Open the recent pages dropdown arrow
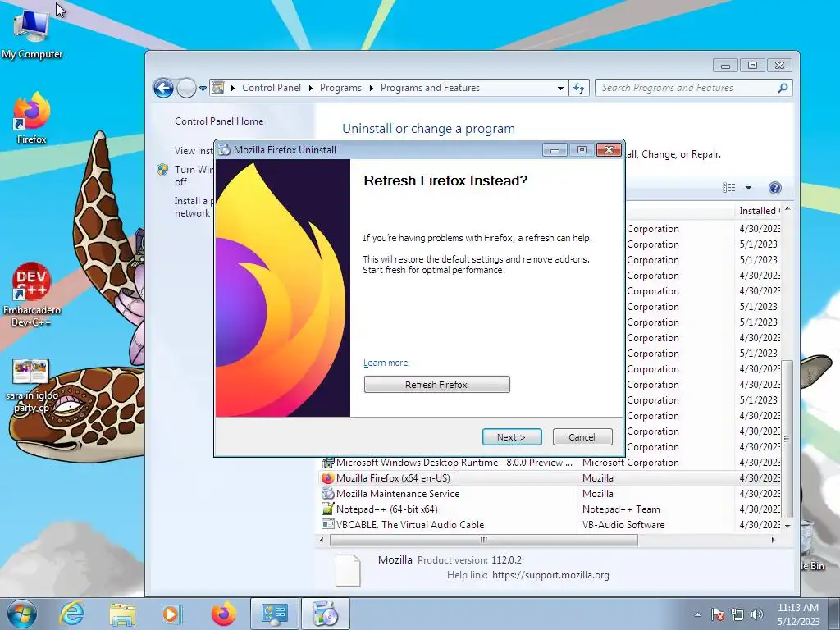This screenshot has height=630, width=840. [x=203, y=89]
